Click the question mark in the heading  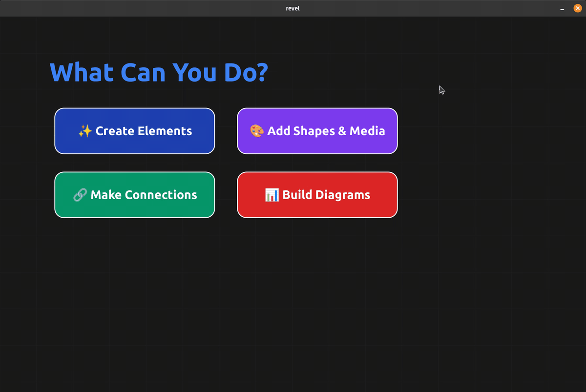[262, 72]
